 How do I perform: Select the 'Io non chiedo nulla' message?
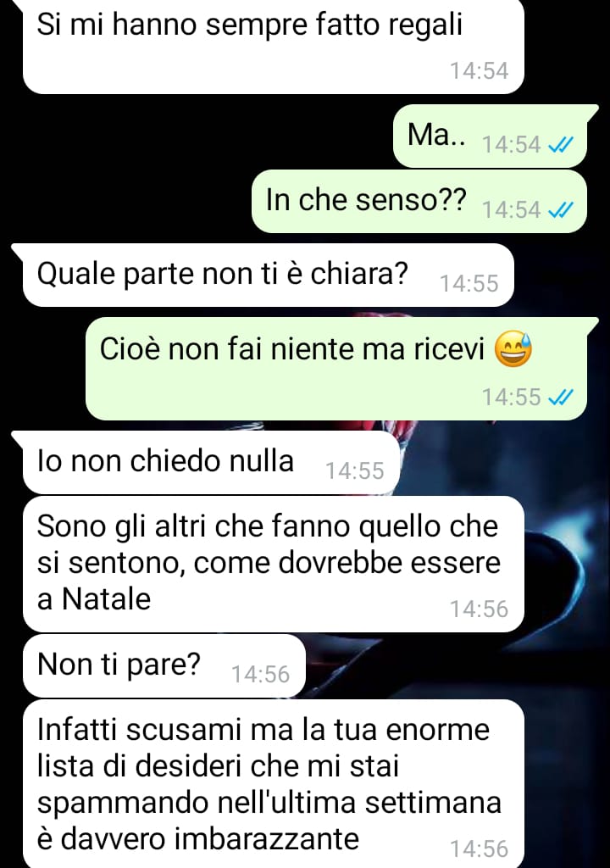pyautogui.click(x=211, y=462)
